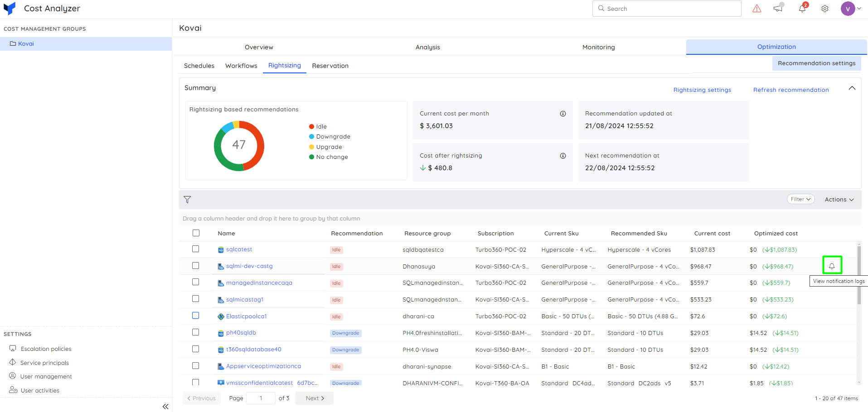
Task: Click the User activities icon
Action: coord(13,390)
